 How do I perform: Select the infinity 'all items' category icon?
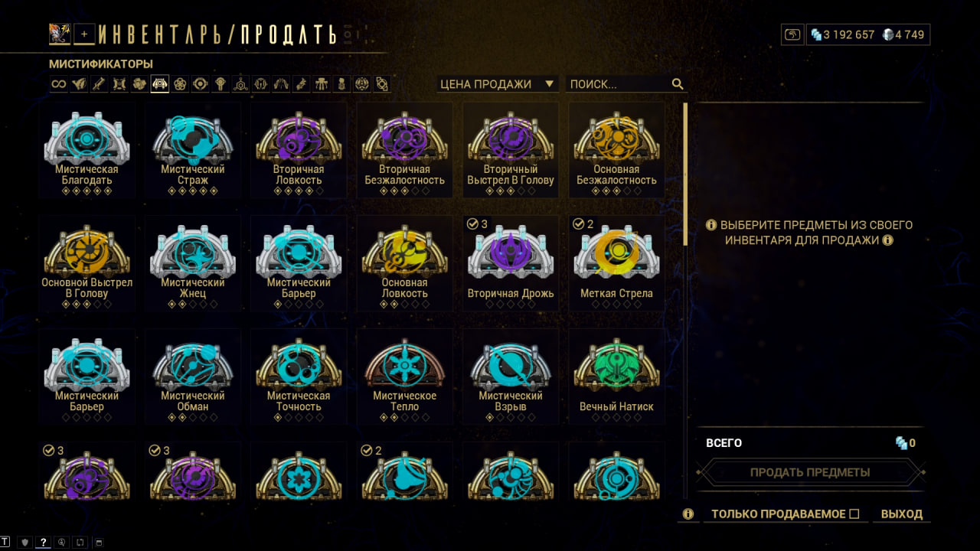(59, 84)
